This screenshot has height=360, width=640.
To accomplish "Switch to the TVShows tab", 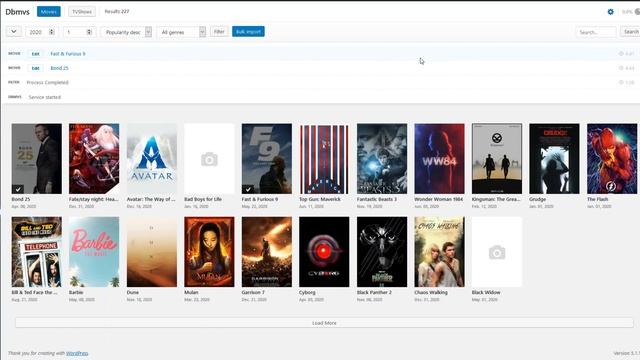I will pyautogui.click(x=82, y=11).
